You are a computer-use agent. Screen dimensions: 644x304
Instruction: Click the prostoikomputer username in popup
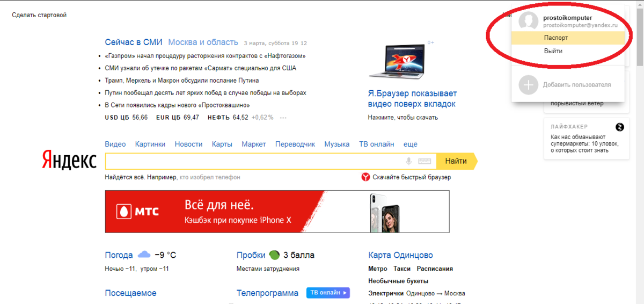567,18
